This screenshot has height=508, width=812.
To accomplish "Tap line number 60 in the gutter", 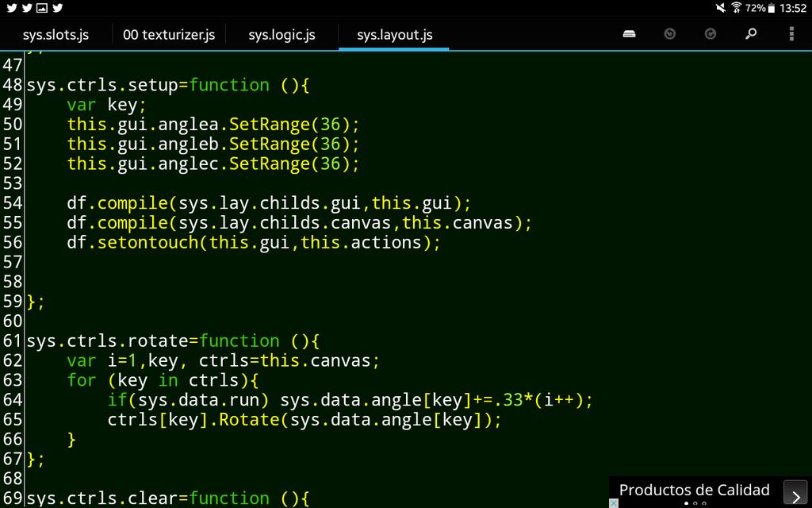I will 12,321.
